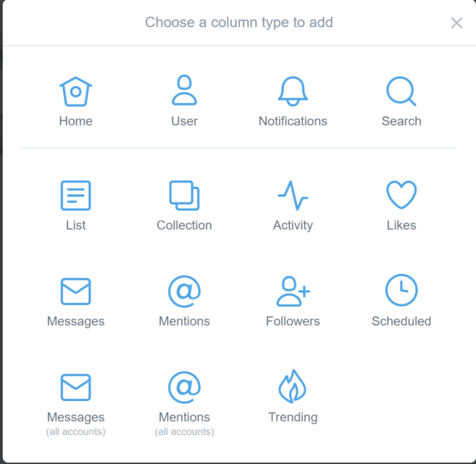Click the Trending label text
476x464 pixels.
coord(293,418)
